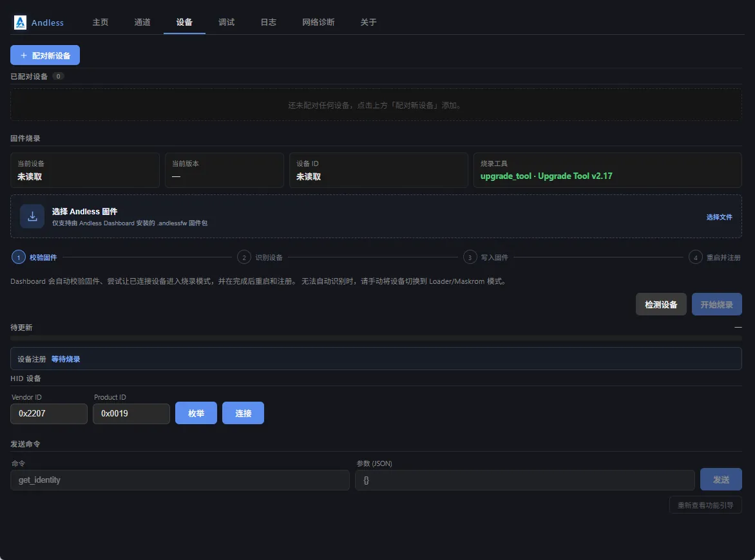Click the 等待烧录 status text
This screenshot has height=560, width=755.
click(x=66, y=359)
